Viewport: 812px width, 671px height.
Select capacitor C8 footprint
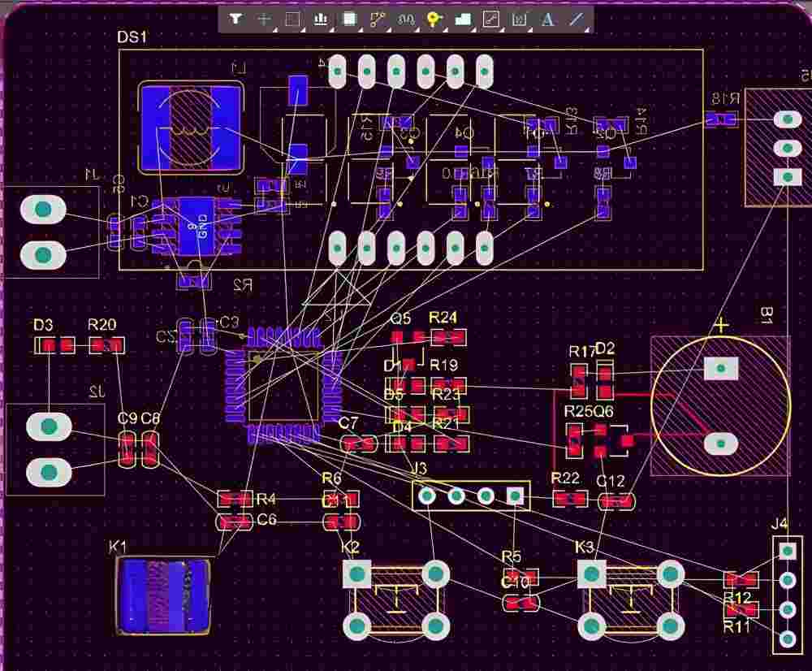(149, 448)
